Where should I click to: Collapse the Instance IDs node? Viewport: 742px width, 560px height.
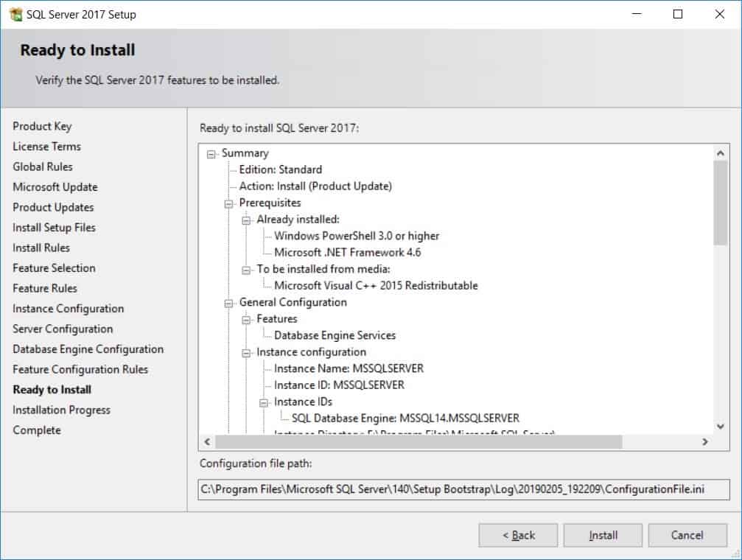264,403
